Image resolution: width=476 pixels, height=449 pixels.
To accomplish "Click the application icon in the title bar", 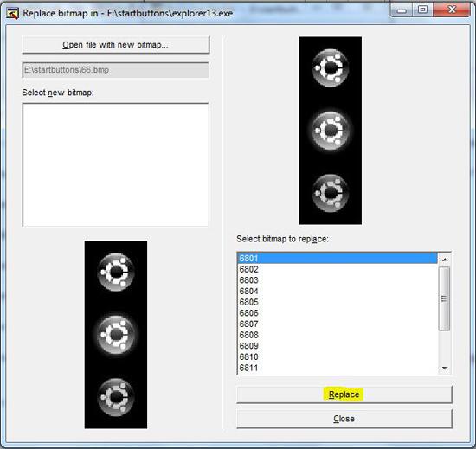I will [x=13, y=13].
